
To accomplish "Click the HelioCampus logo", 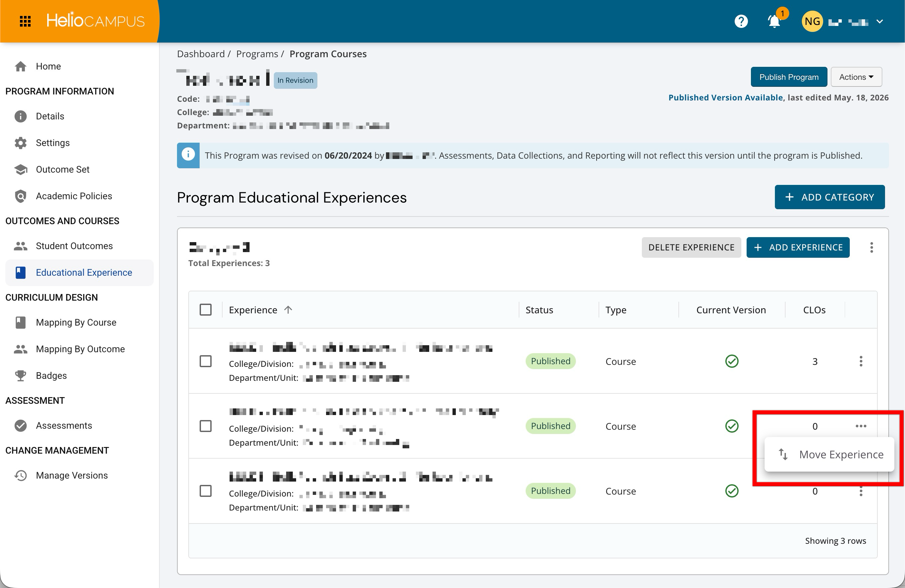I will (95, 21).
